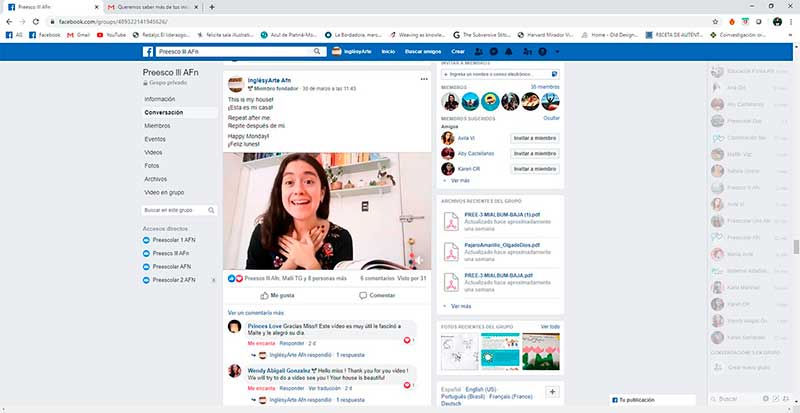Open PREE-3-MIALBUM-BAJA (1).pdf file
800x413 pixels.
pos(502,215)
